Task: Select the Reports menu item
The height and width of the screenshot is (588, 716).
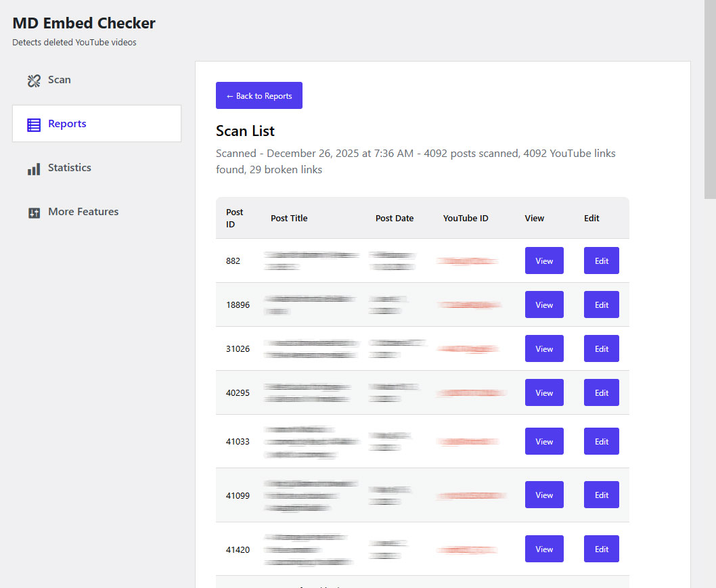Action: click(x=97, y=124)
